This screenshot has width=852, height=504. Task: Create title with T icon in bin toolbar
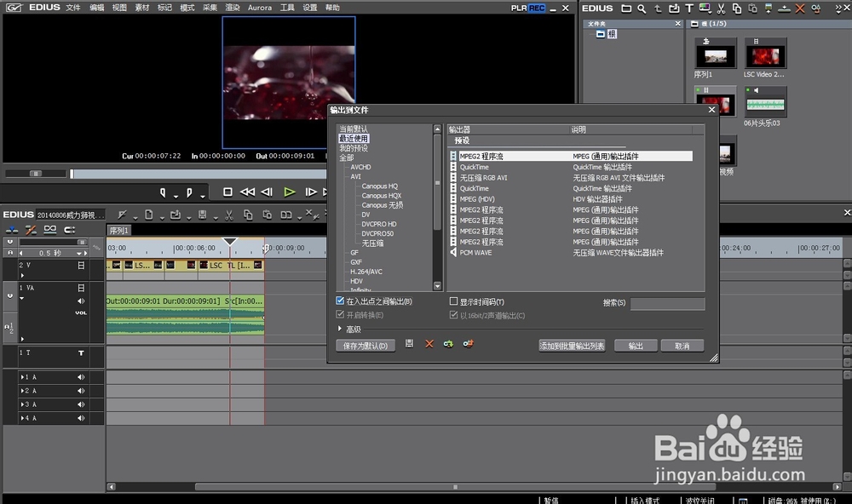tap(689, 9)
